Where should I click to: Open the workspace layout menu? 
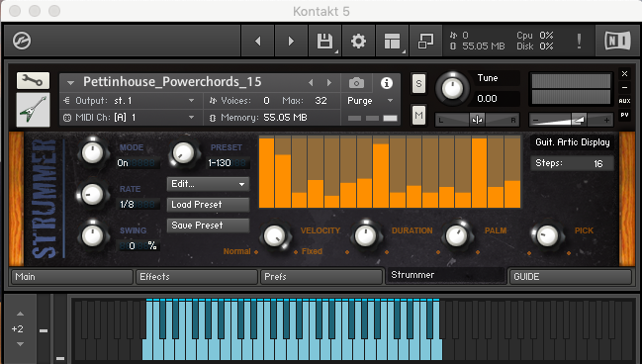click(392, 41)
